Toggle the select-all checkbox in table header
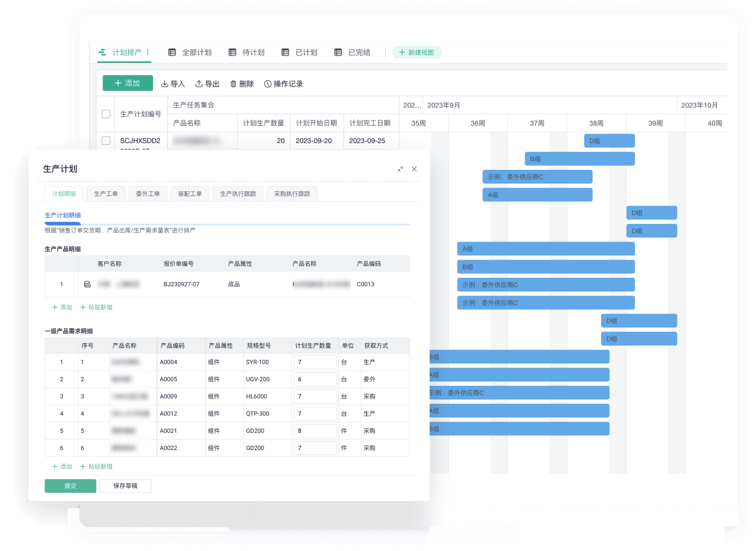756x551 pixels. point(106,114)
